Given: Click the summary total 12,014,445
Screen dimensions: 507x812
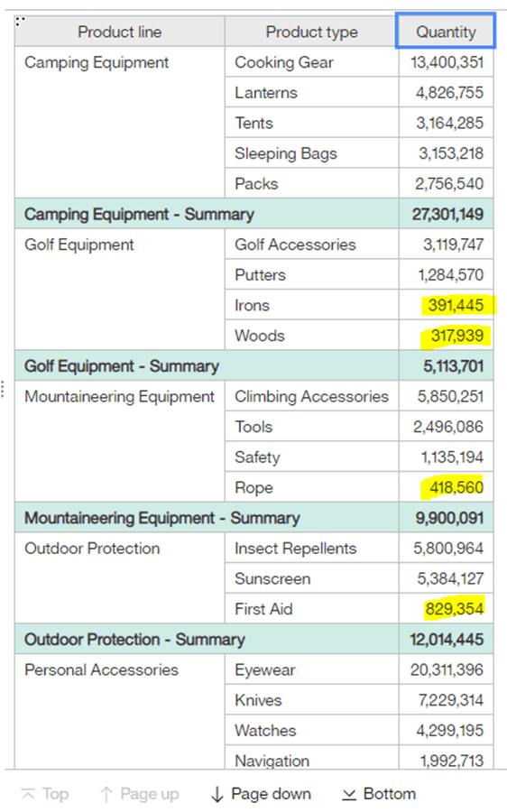Looking at the screenshot, I should pyautogui.click(x=447, y=639).
